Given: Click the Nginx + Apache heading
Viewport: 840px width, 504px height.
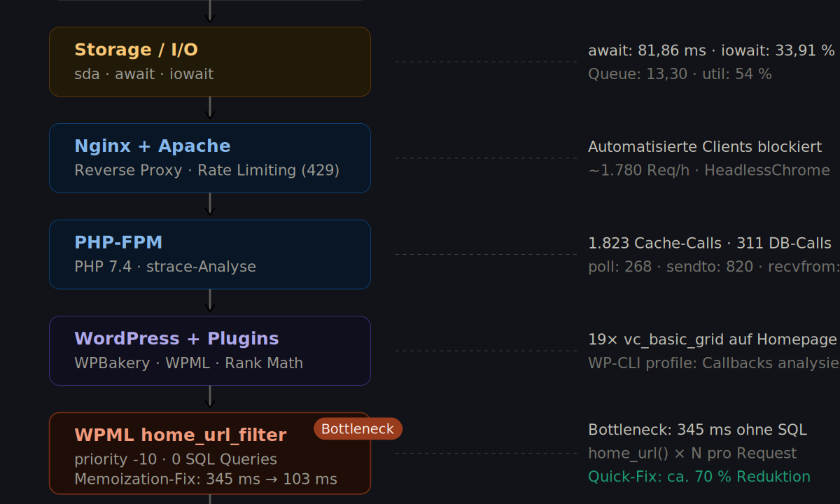Looking at the screenshot, I should coord(153,146).
